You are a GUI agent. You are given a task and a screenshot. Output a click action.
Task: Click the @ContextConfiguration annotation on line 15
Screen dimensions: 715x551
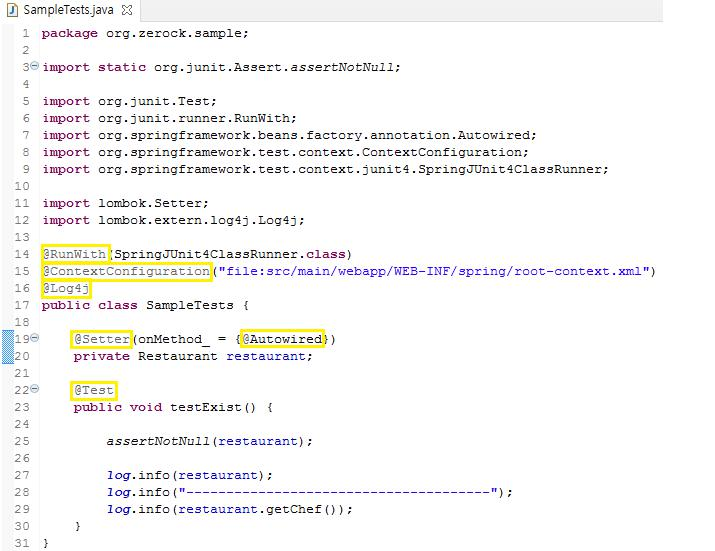[126, 271]
